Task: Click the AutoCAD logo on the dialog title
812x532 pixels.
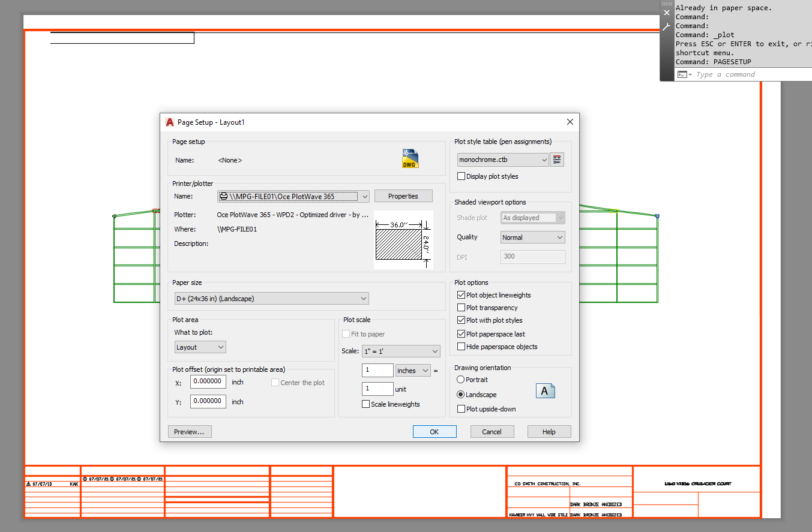Action: click(x=169, y=122)
